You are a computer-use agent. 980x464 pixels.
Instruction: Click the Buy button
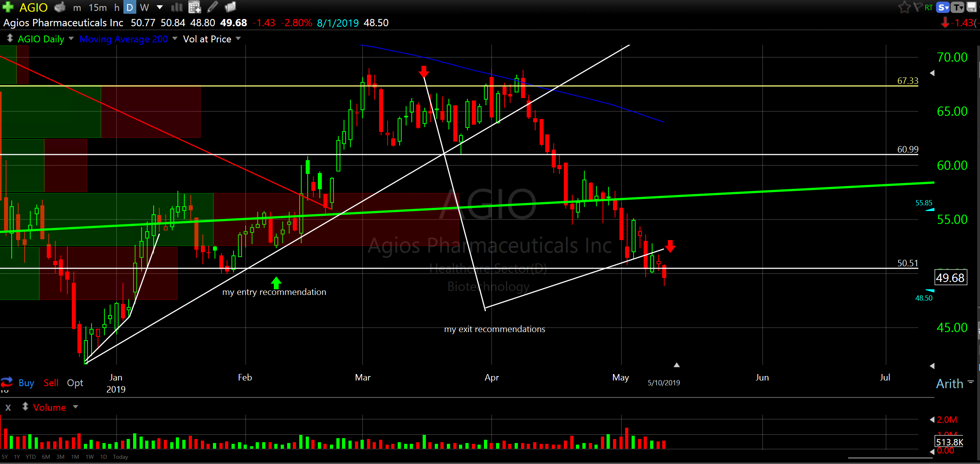(26, 383)
